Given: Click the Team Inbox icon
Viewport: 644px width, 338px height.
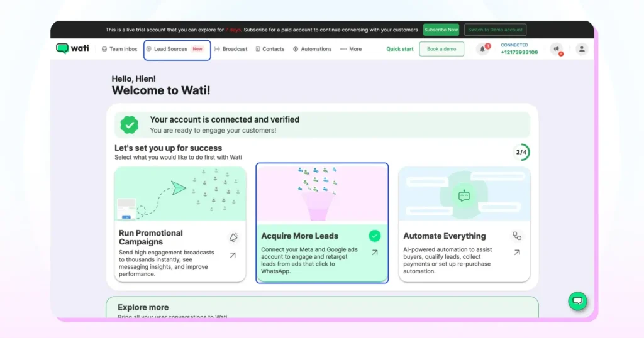Looking at the screenshot, I should click(104, 49).
